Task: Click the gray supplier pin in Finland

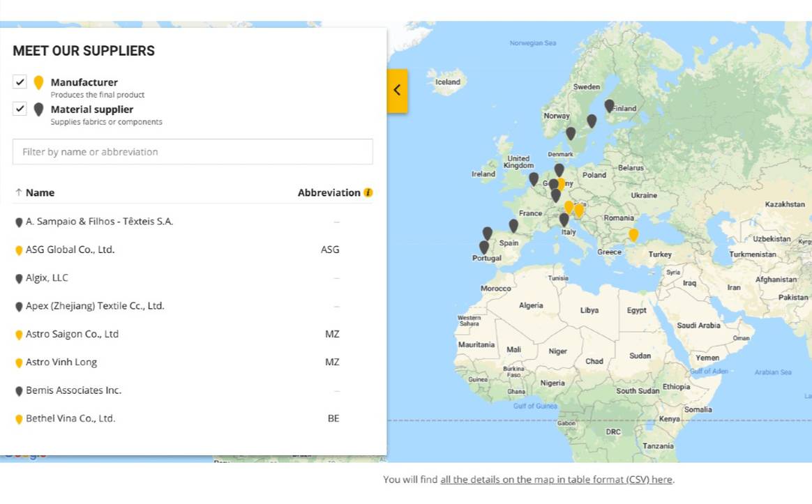Action: (609, 105)
